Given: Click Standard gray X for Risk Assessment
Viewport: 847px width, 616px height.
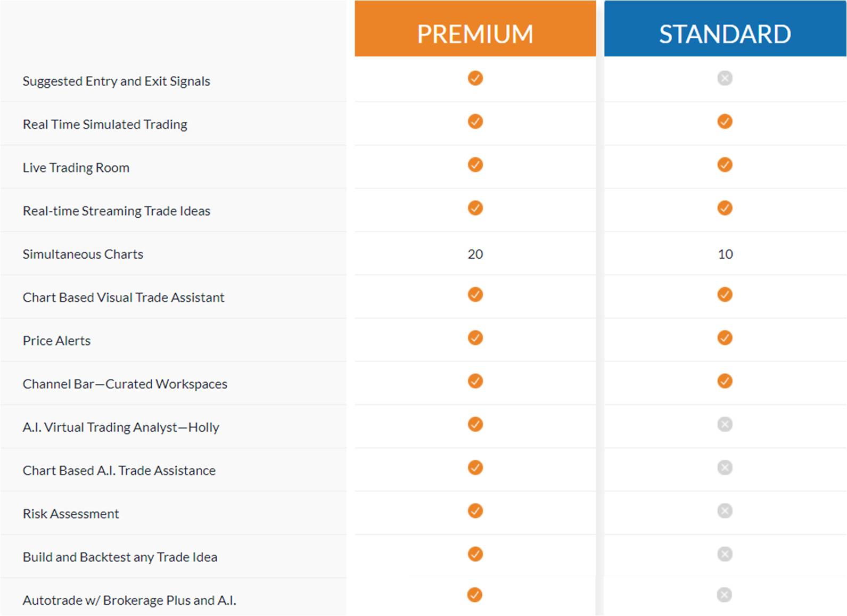Looking at the screenshot, I should coord(725,511).
